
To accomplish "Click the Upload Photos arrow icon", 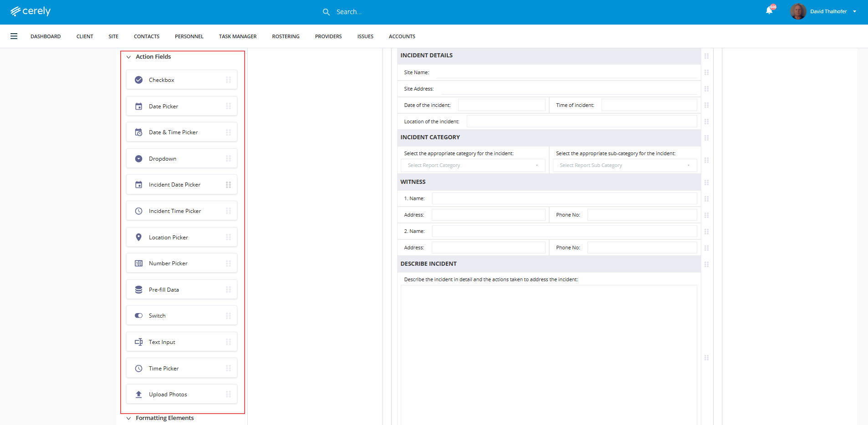I will point(139,395).
